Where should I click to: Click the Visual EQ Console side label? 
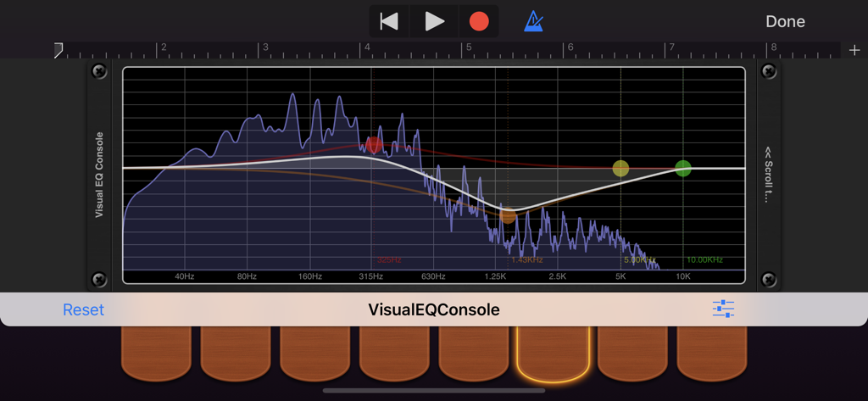pyautogui.click(x=100, y=175)
